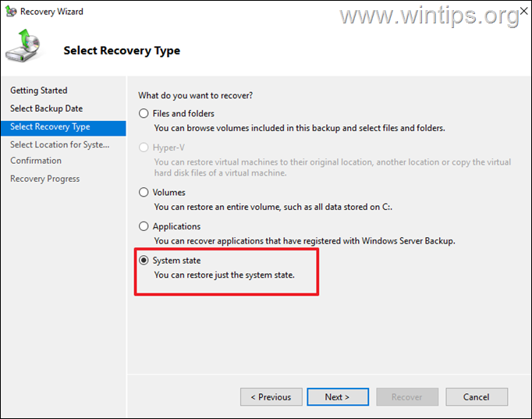This screenshot has height=419, width=532.
Task: Click the Recovery Wizard window title text
Action: 51,12
